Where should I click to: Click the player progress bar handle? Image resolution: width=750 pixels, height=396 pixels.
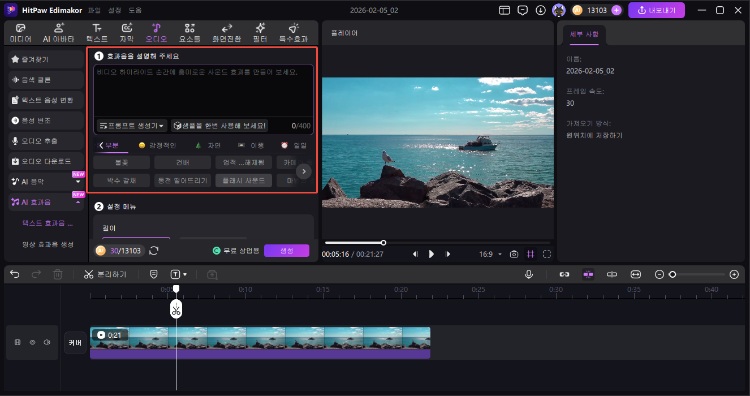click(x=383, y=242)
